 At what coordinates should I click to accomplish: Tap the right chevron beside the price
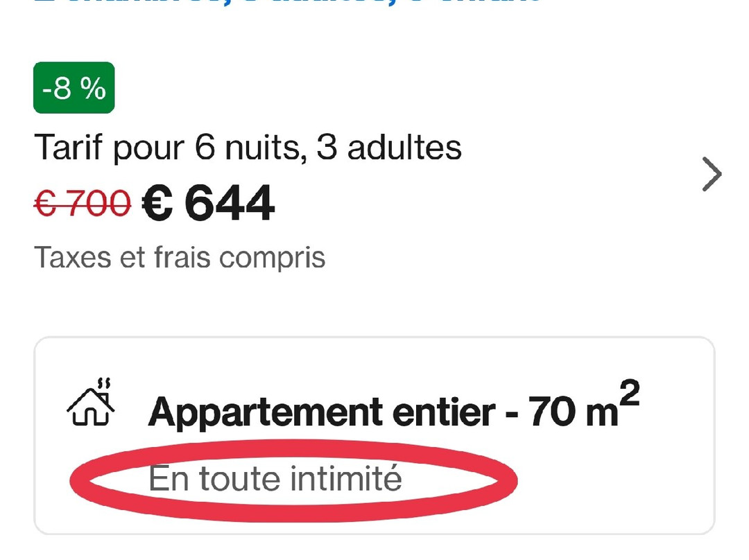click(712, 175)
